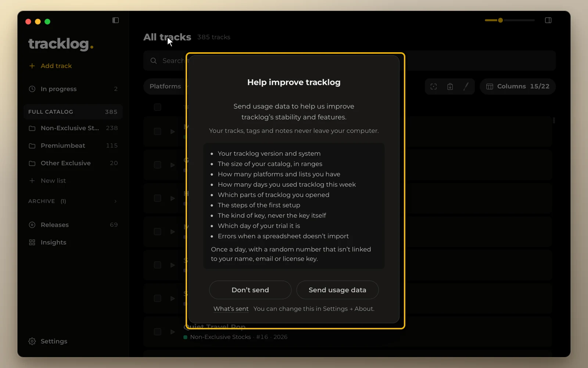Image resolution: width=588 pixels, height=368 pixels.
Task: Open the What's sent link
Action: pyautogui.click(x=231, y=309)
